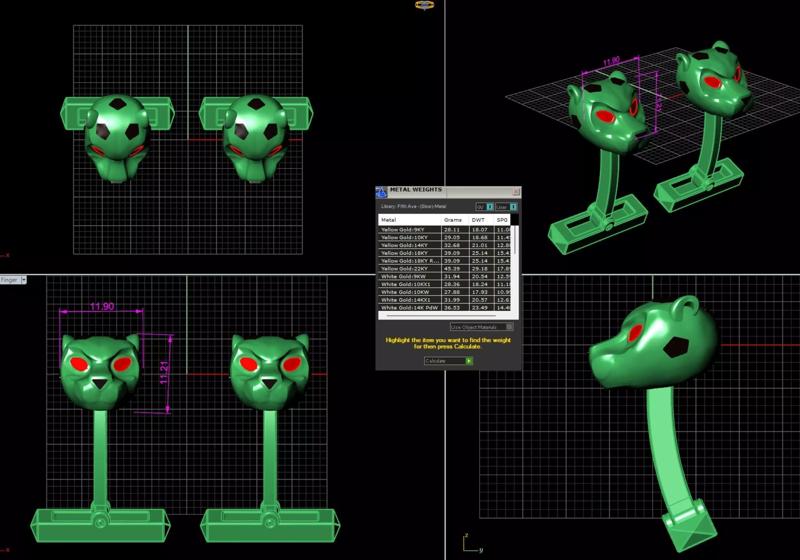This screenshot has height=560, width=800.
Task: Click the 17.93 DWT cell
Action: pyautogui.click(x=480, y=292)
